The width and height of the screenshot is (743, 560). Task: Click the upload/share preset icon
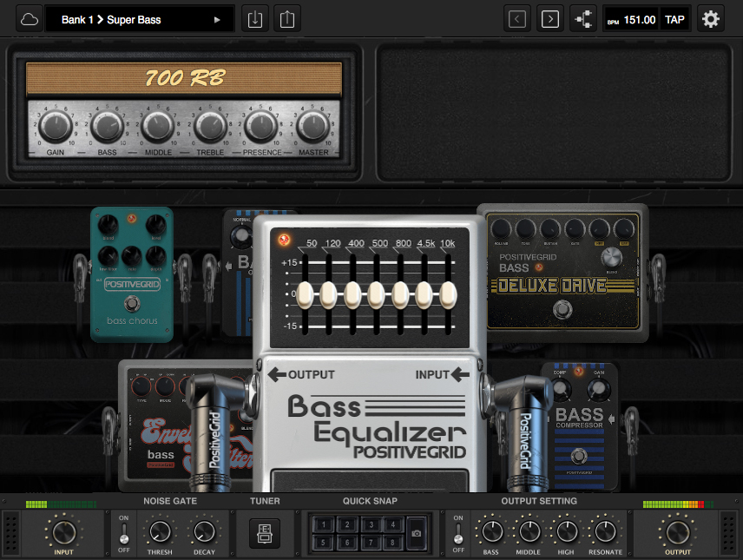[x=286, y=18]
